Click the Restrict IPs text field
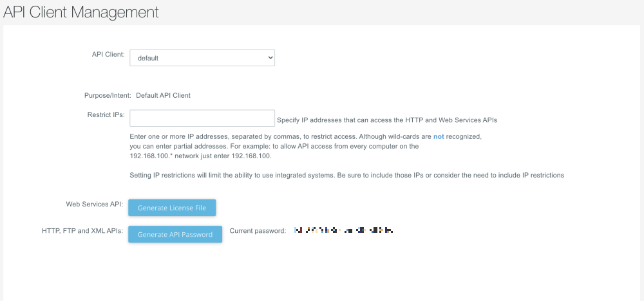644x301 pixels. click(202, 118)
